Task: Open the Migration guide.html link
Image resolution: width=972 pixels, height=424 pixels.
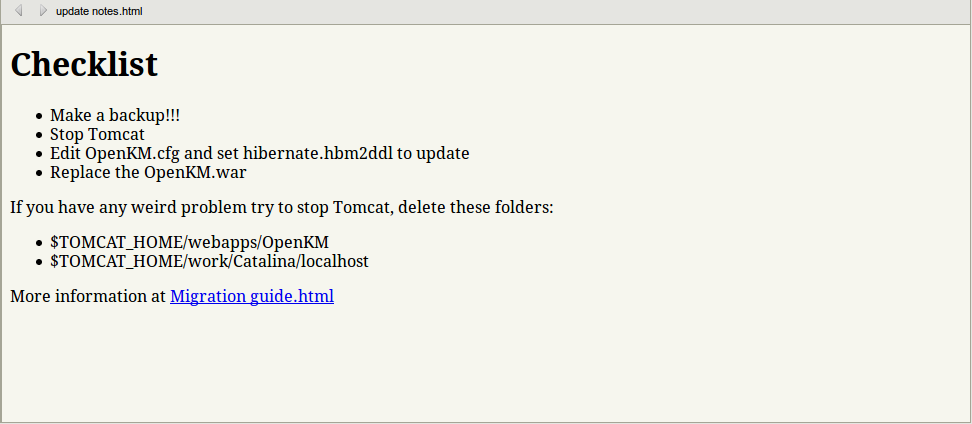Action: (x=252, y=296)
